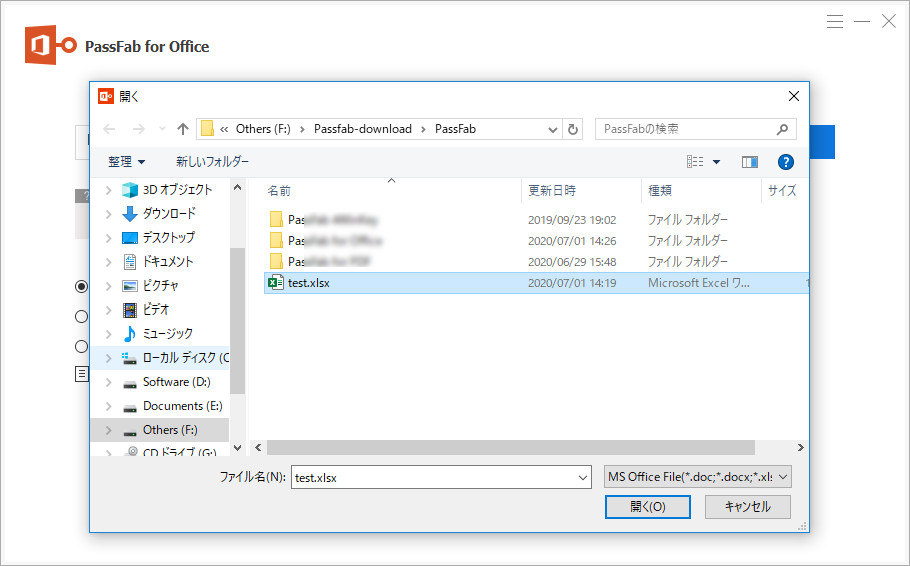
Task: Click PassFab in the breadcrumb path
Action: (x=455, y=129)
